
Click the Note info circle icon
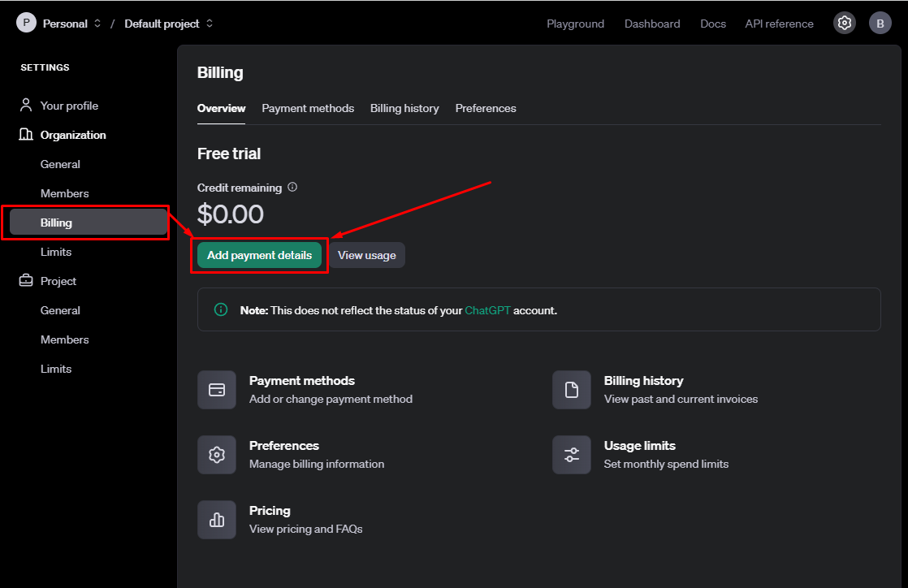[x=221, y=309]
